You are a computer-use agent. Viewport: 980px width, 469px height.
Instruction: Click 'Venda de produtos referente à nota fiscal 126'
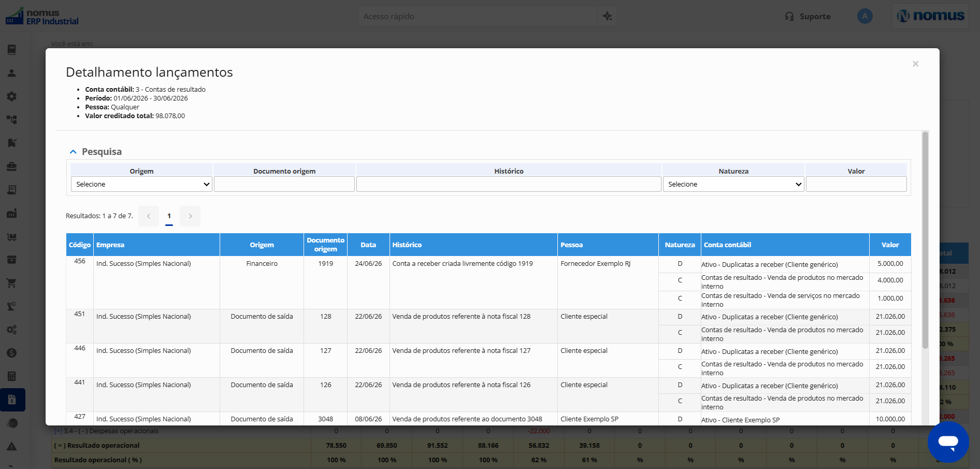pyautogui.click(x=462, y=385)
